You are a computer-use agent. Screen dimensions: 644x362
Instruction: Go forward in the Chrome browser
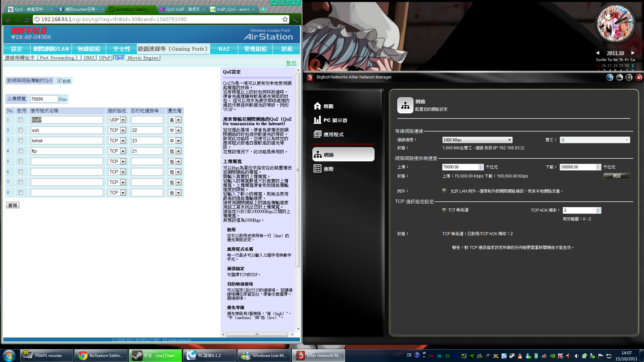(x=17, y=19)
